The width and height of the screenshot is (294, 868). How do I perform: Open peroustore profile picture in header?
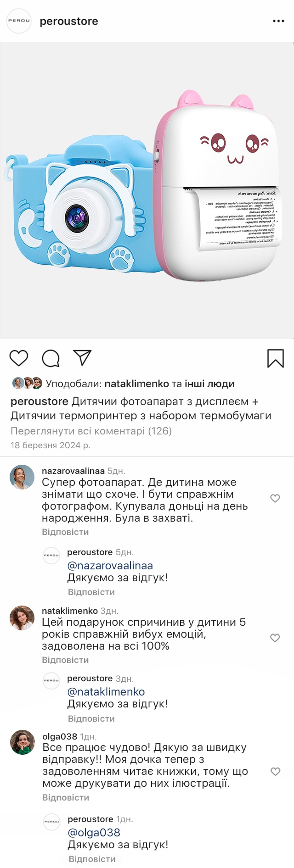tap(19, 21)
